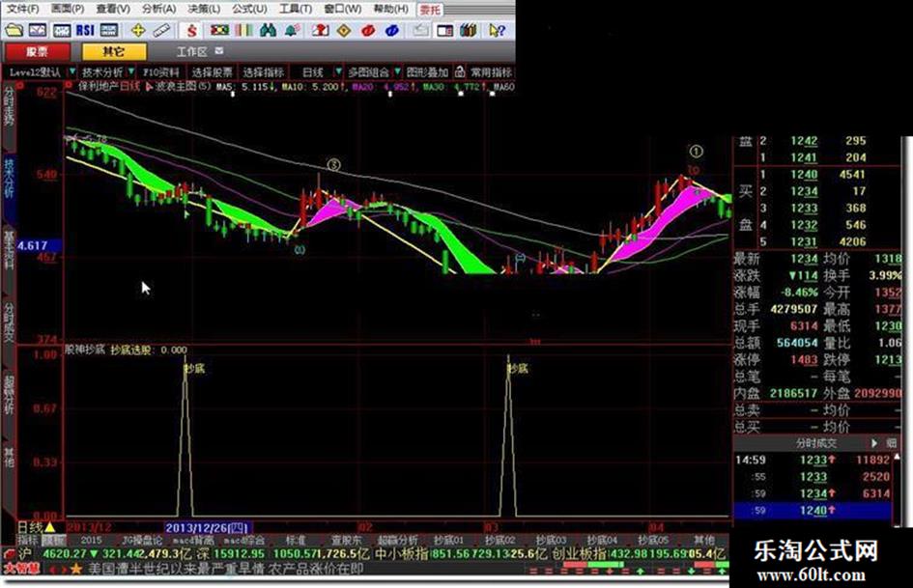Click the help cursor question icon

pos(497,30)
